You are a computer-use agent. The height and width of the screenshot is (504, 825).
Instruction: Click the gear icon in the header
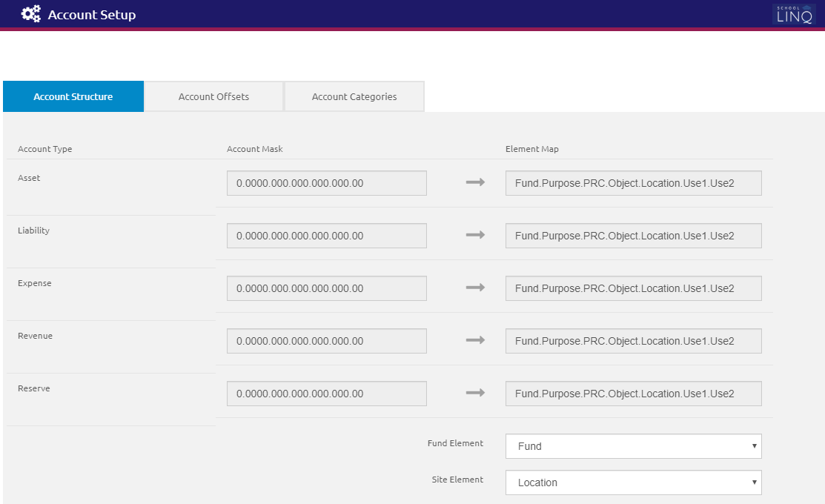coord(30,13)
